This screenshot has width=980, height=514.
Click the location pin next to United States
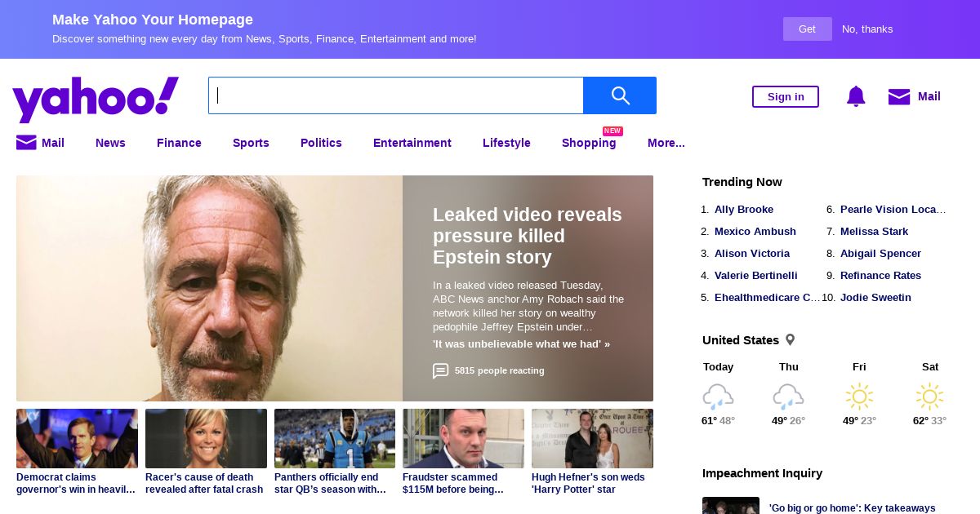point(790,339)
